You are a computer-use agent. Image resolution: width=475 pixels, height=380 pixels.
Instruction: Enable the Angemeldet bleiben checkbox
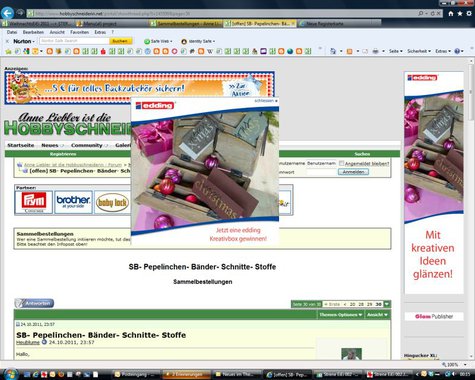[x=341, y=163]
